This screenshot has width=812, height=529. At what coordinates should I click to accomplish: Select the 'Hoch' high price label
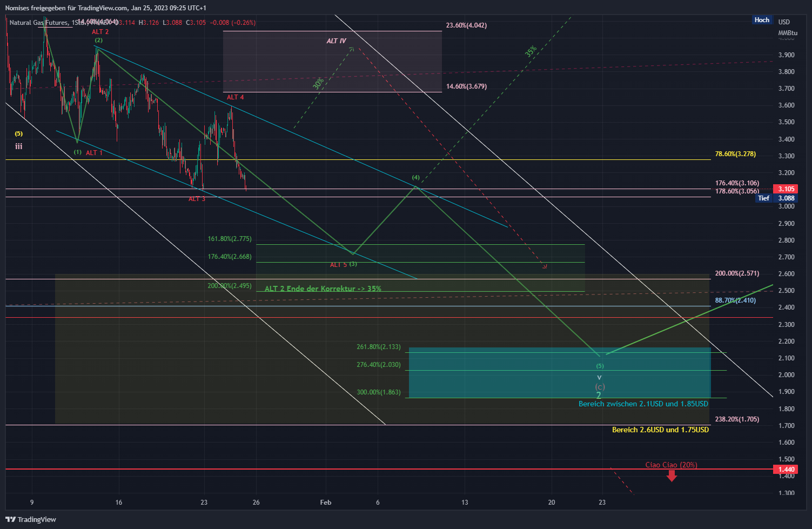[762, 20]
